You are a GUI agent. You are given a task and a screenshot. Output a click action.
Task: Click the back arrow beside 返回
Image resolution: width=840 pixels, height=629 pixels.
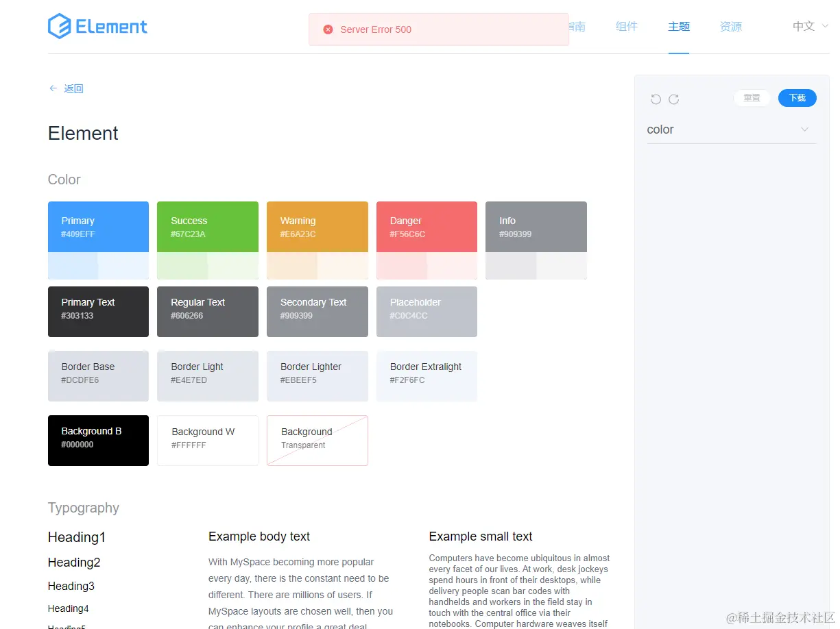tap(53, 88)
